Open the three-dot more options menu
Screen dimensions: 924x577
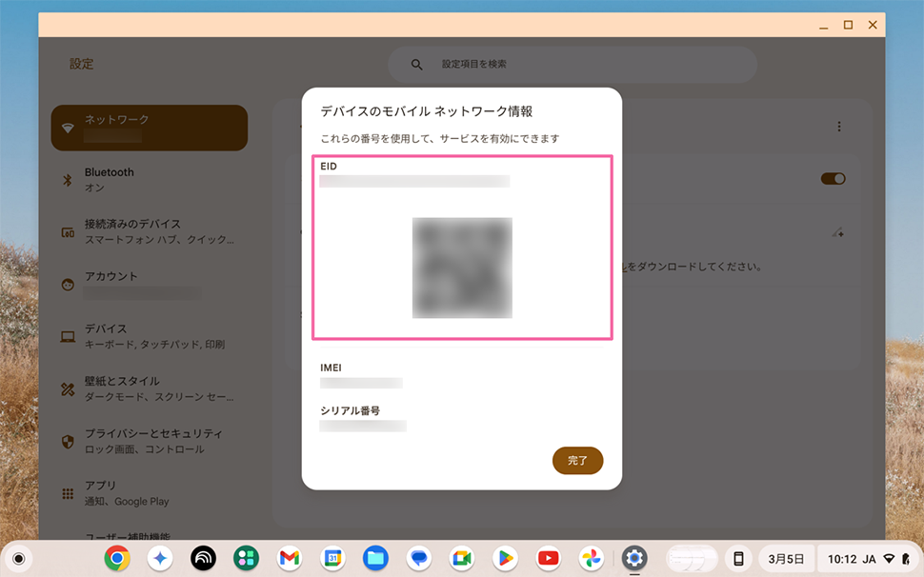point(838,127)
